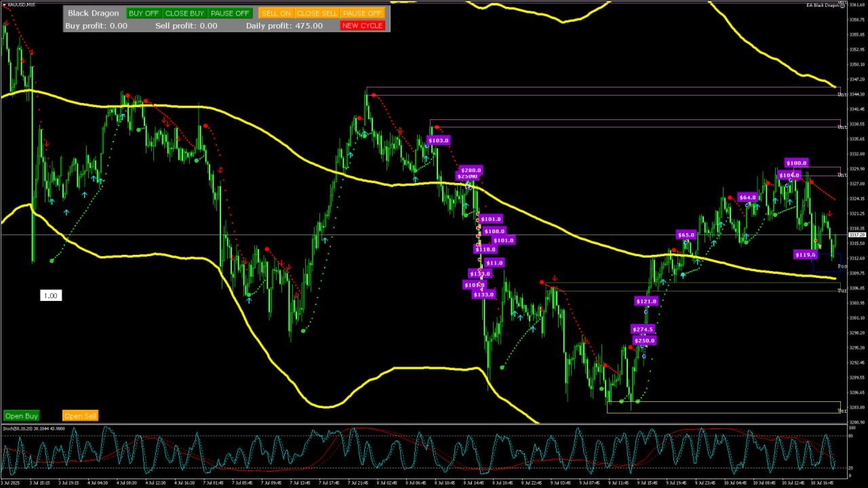Click the 3317.20 current price tag
Viewport: 868px width, 488px height.
point(857,235)
